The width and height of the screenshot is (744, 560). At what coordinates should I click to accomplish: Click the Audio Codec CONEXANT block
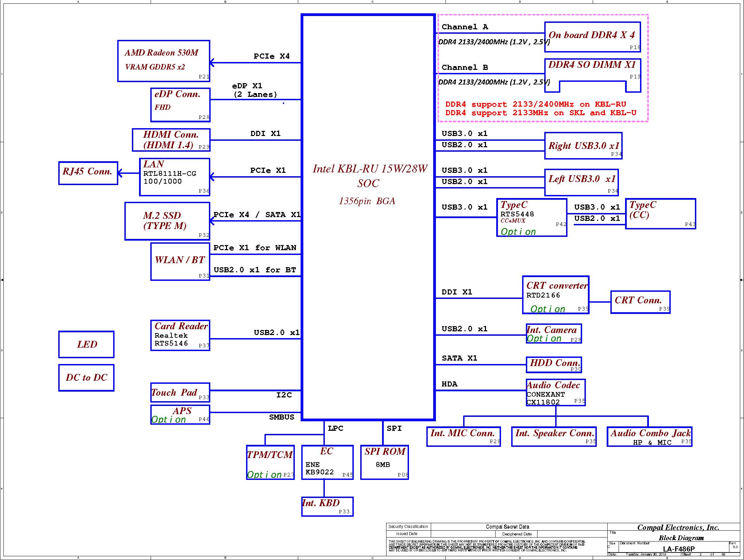(x=556, y=393)
